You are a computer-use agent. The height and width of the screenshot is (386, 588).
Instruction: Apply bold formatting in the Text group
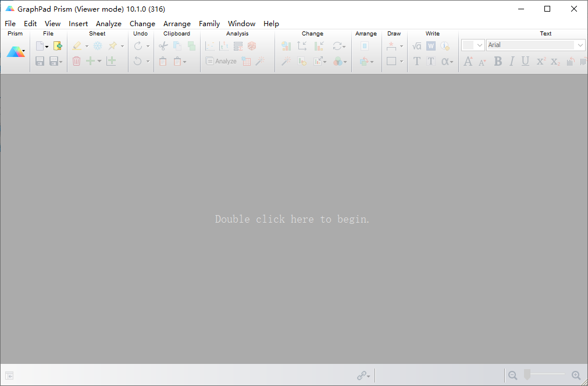pos(498,62)
